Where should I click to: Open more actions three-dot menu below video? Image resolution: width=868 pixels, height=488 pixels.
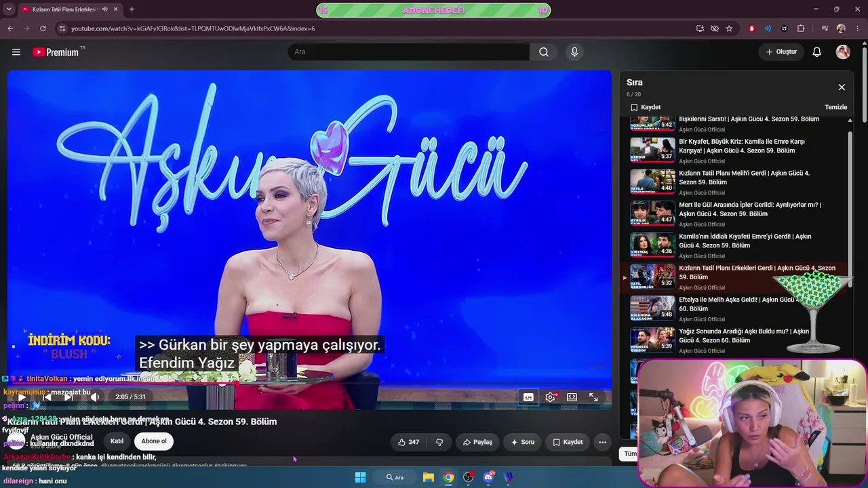[602, 442]
